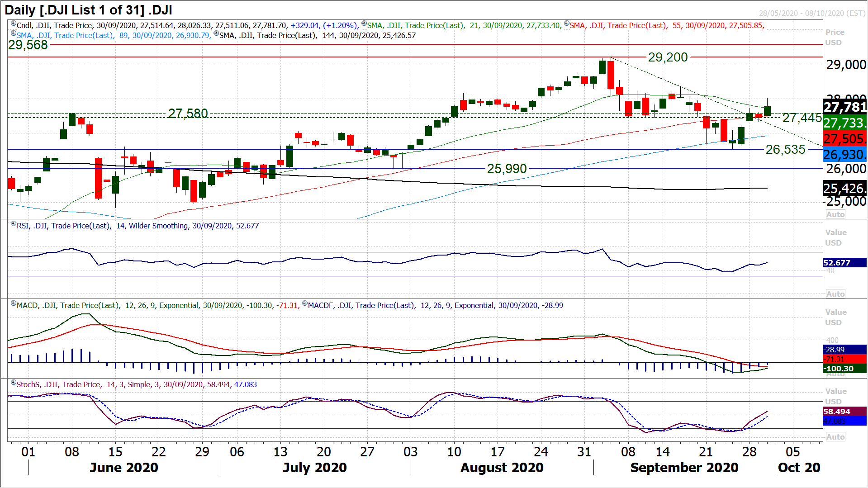Click the SMA 144 series marker icon

(216, 33)
